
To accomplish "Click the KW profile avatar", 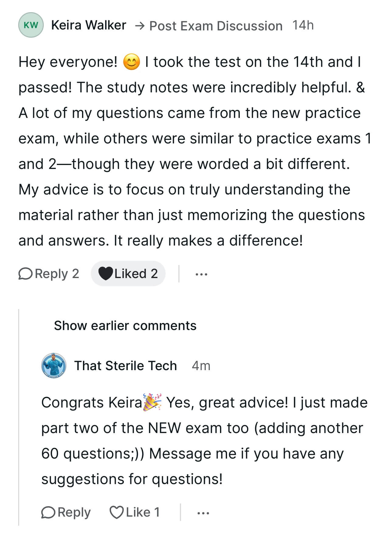I will click(x=31, y=25).
